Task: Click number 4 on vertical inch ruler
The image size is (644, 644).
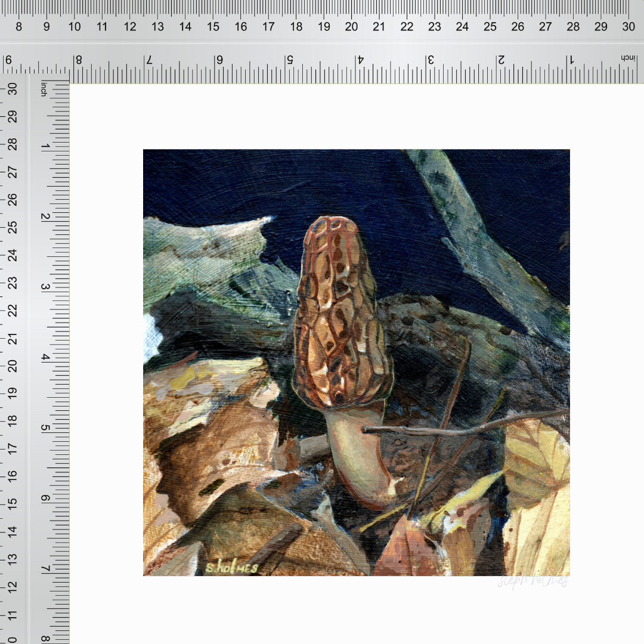Action: coord(45,357)
